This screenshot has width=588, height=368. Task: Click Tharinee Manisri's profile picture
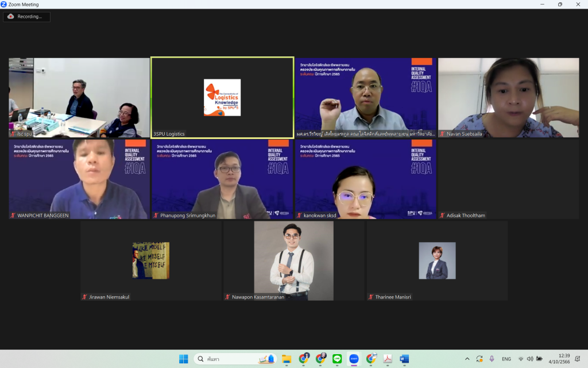coord(437,260)
